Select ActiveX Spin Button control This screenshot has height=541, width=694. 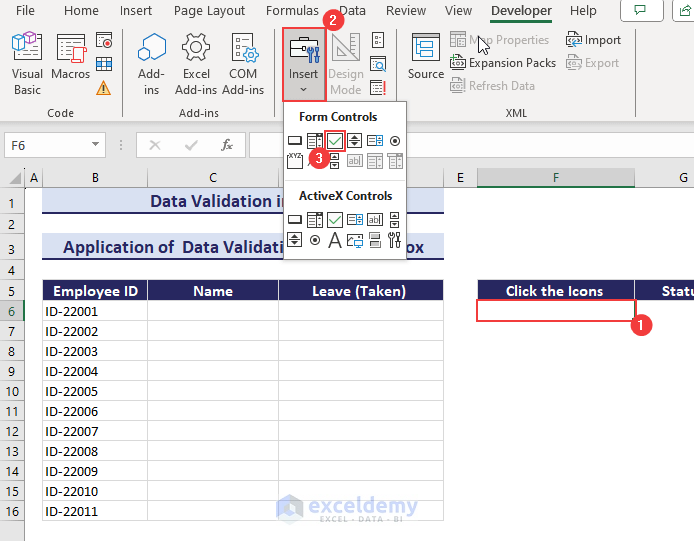[295, 240]
